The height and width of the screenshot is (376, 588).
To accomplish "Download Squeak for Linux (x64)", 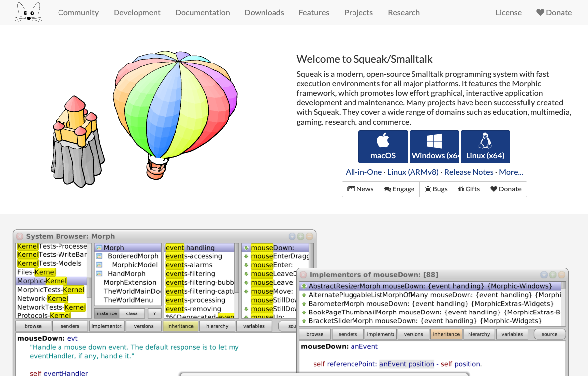I will coord(485,147).
